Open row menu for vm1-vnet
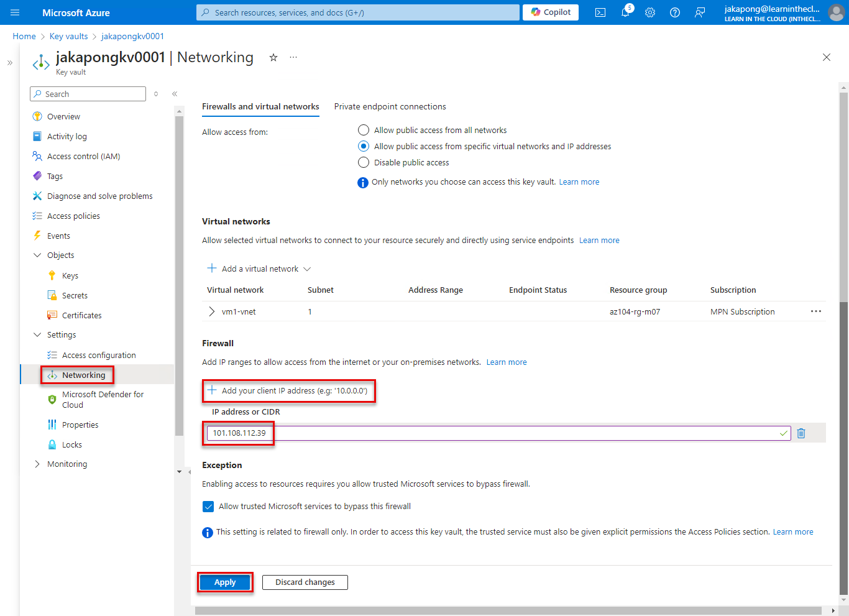Screen dimensions: 849x616 click(x=816, y=311)
